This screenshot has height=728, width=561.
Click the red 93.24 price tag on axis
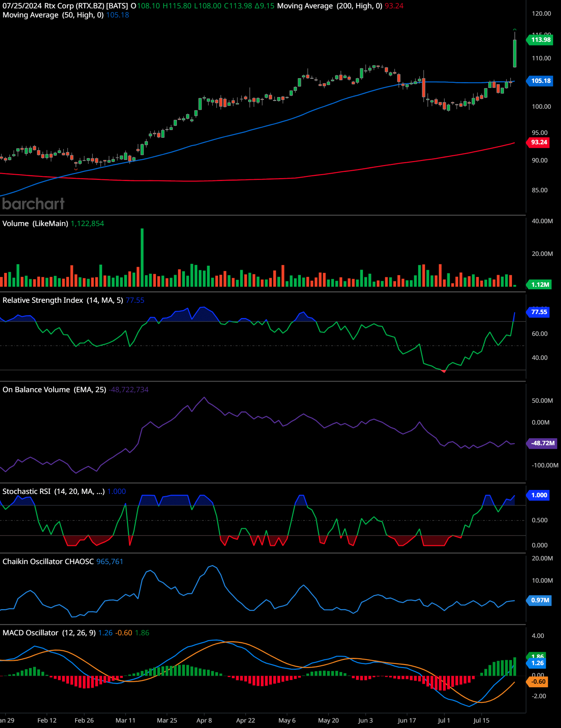[538, 142]
